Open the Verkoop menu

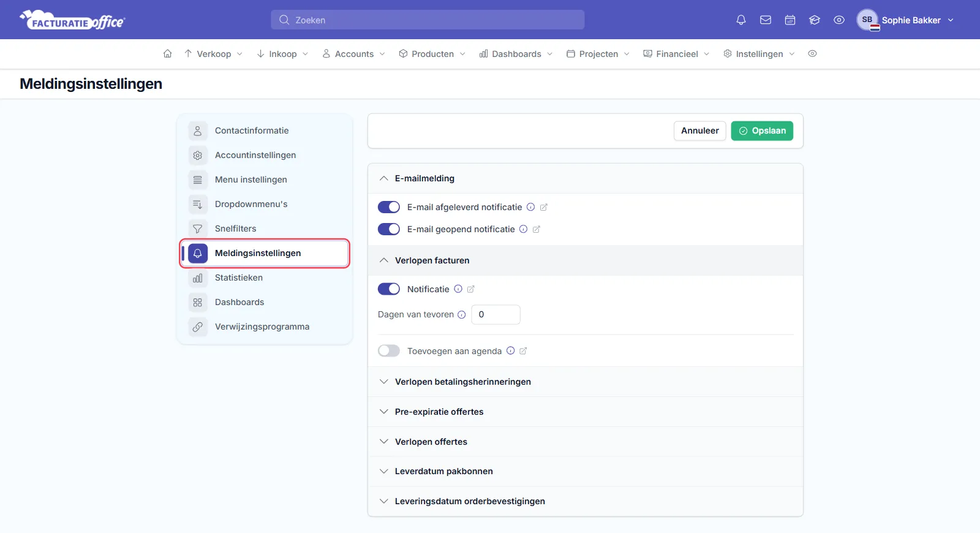click(213, 54)
